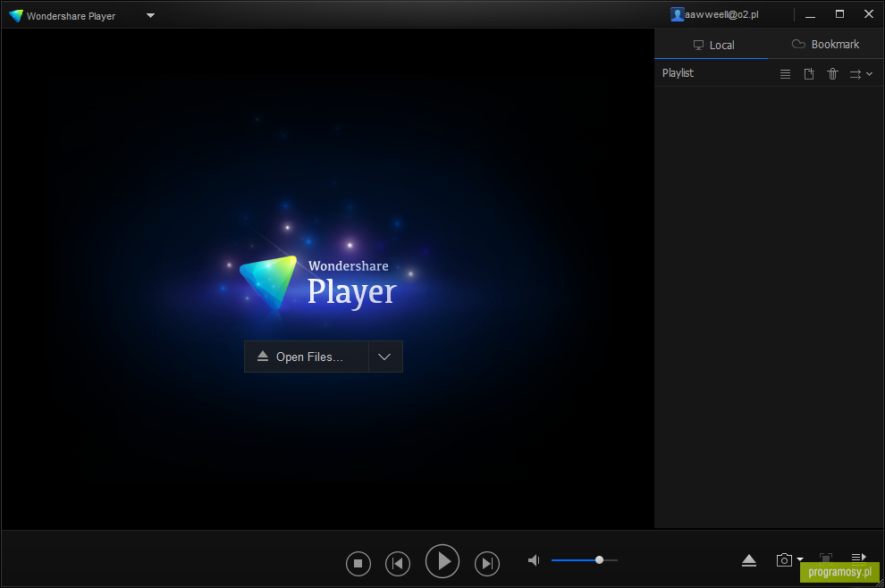Image resolution: width=885 pixels, height=588 pixels.
Task: Maximize the Wondershare Player window
Action: point(839,14)
